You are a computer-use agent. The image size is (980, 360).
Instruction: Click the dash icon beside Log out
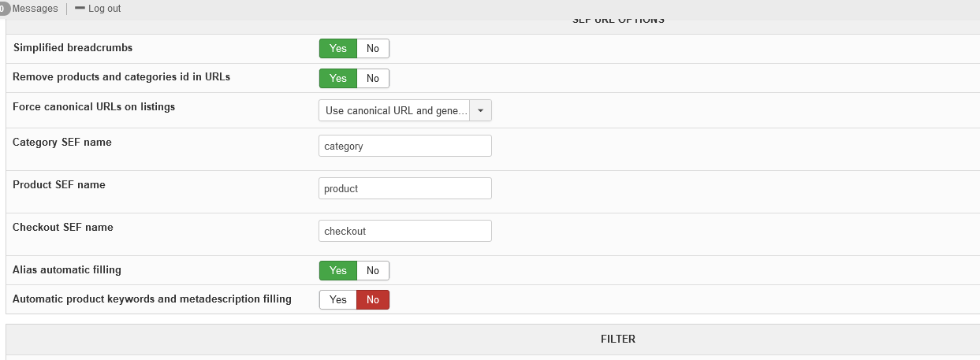pos(80,9)
